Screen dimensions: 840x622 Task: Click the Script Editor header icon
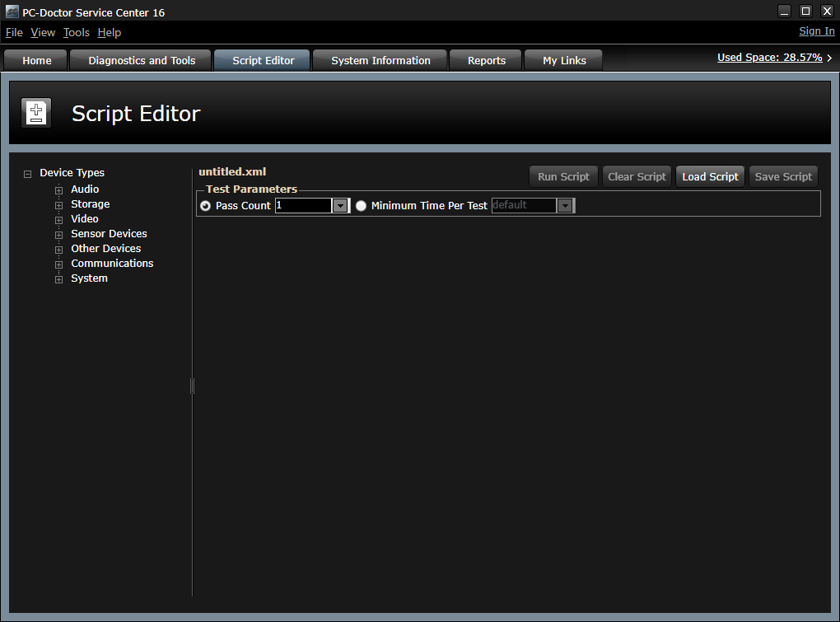(x=36, y=113)
